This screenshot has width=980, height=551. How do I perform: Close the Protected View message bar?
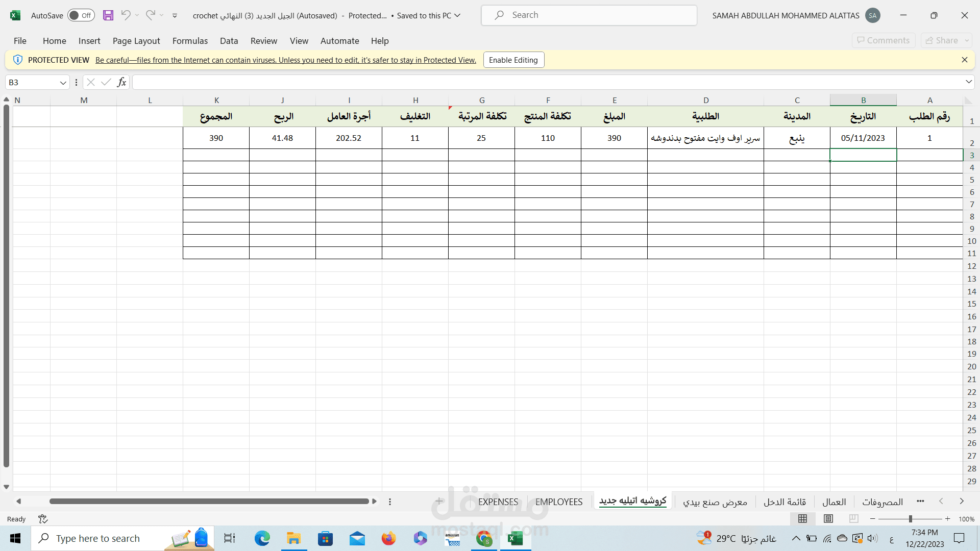[965, 60]
